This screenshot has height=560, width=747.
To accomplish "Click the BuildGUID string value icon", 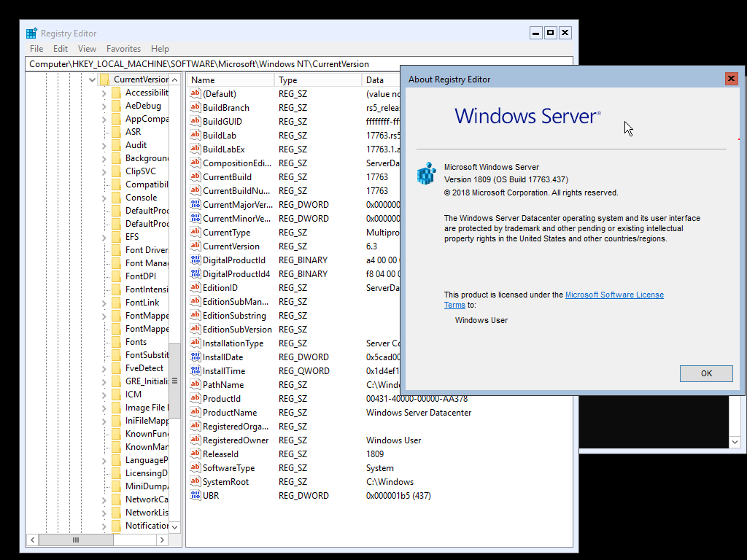I will [196, 121].
